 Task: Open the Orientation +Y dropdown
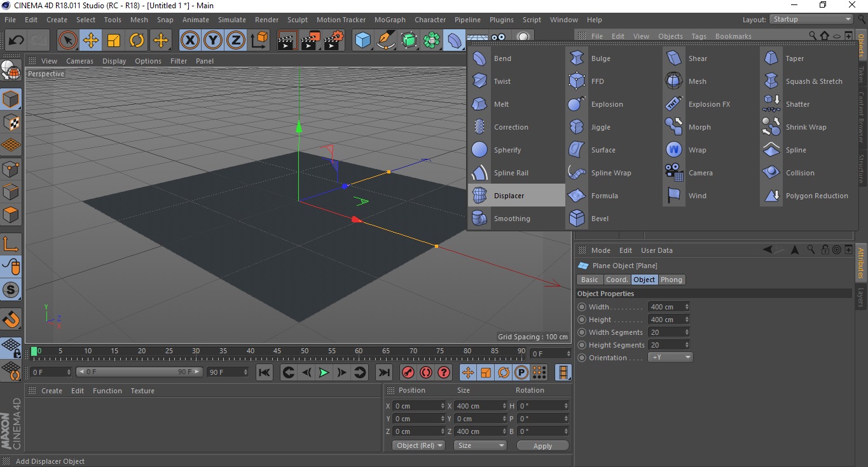point(670,358)
